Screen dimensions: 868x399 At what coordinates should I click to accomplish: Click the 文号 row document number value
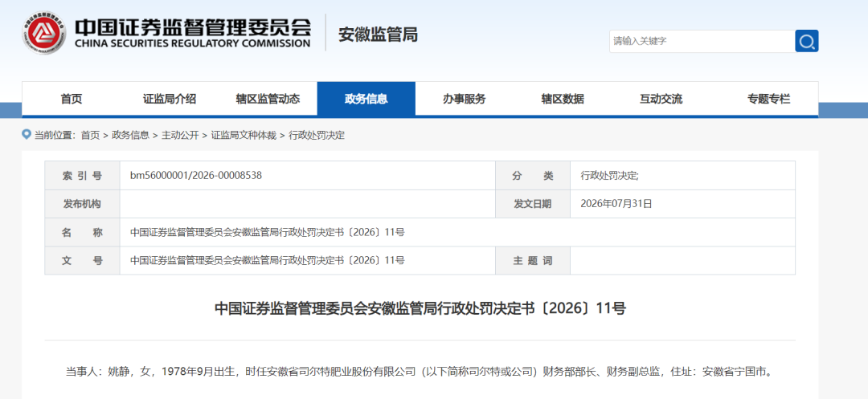[268, 261]
